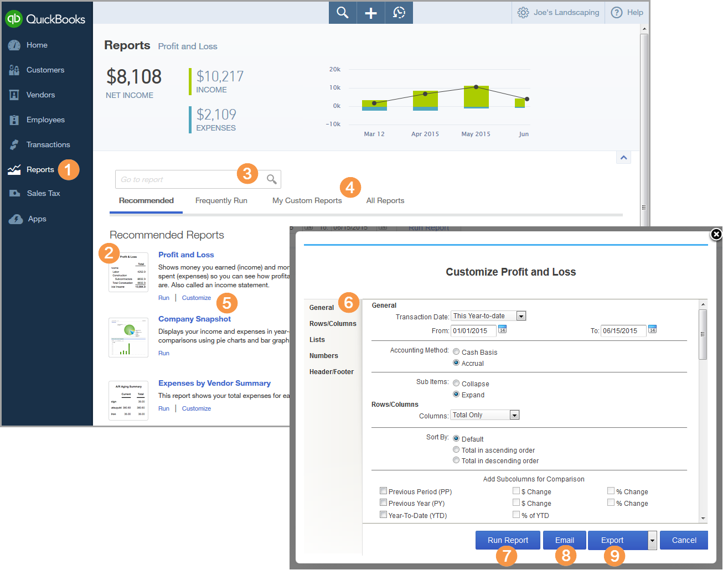Click the Home dashboard icon in sidebar
The width and height of the screenshot is (728, 575).
pyautogui.click(x=14, y=45)
